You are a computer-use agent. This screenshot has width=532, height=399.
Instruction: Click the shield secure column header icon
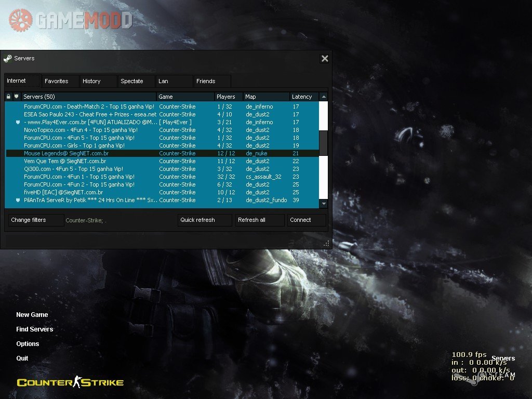tap(17, 97)
